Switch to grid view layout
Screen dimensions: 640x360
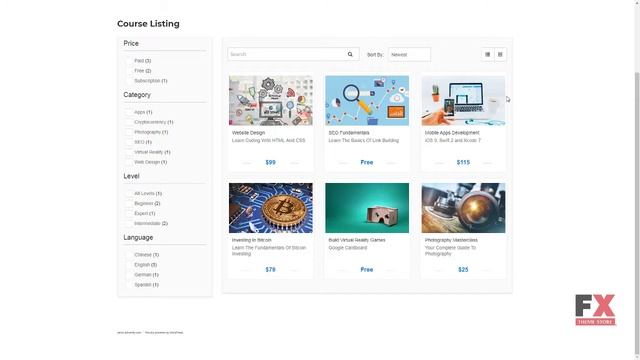click(500, 54)
